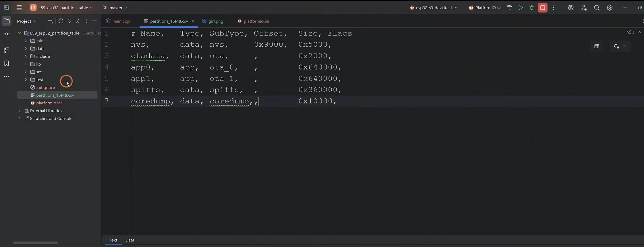This screenshot has width=644, height=247.
Task: Build project with hammer icon
Action: coord(509,8)
